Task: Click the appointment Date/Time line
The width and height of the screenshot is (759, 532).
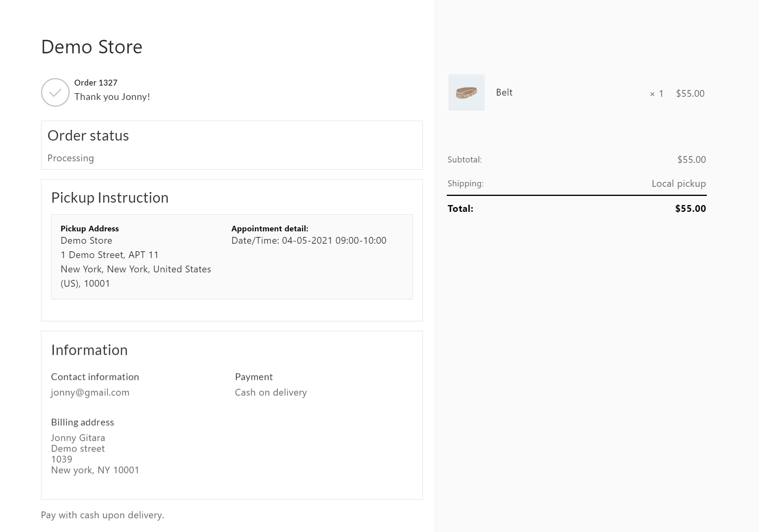Action: (309, 241)
